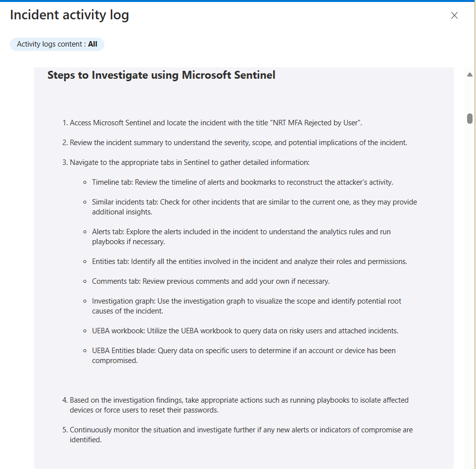This screenshot has width=476, height=469.
Task: Close the Incident activity log panel
Action: (454, 15)
